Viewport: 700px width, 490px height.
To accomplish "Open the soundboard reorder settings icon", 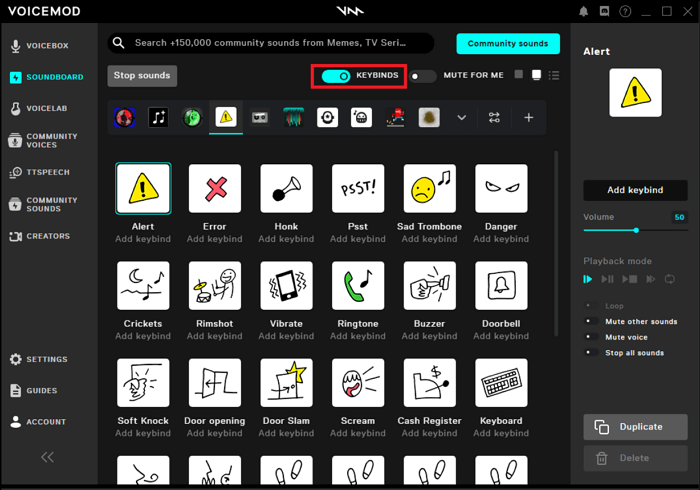I will pyautogui.click(x=494, y=117).
